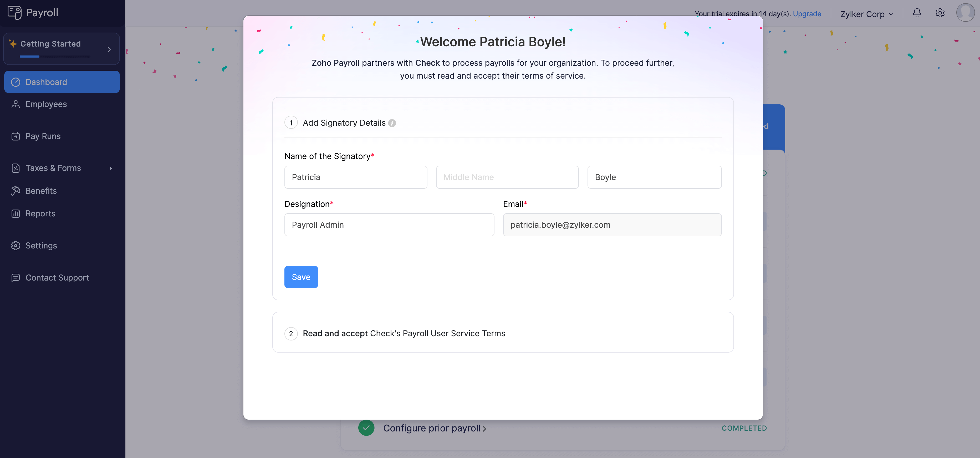Image resolution: width=980 pixels, height=458 pixels.
Task: Click the Middle Name input field
Action: coord(507,177)
